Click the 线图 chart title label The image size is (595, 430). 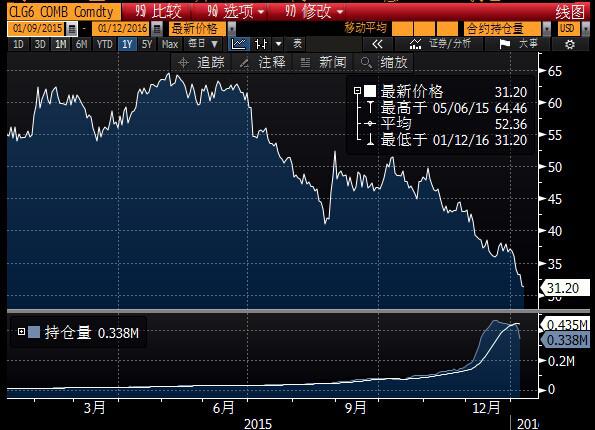(x=570, y=13)
